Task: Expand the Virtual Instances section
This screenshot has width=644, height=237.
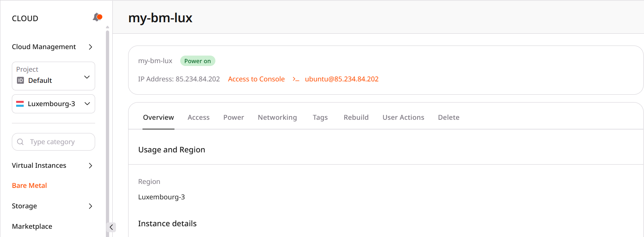Action: (53, 166)
